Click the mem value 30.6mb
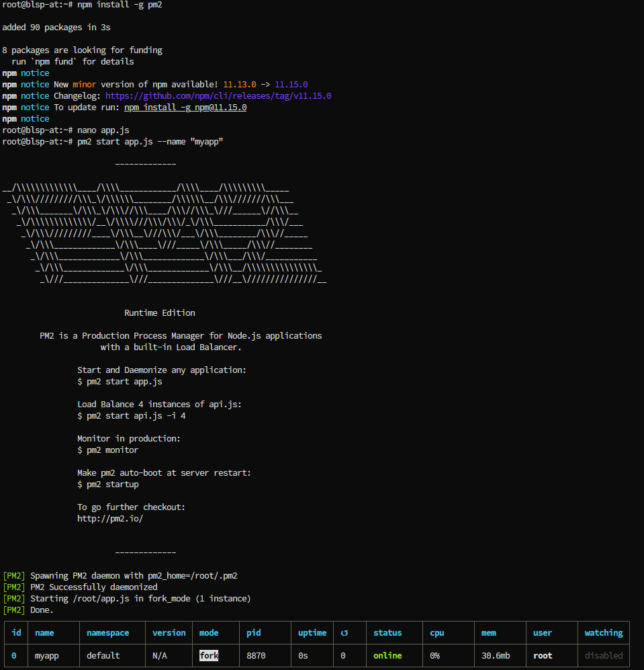The height and width of the screenshot is (670, 644). coord(496,655)
